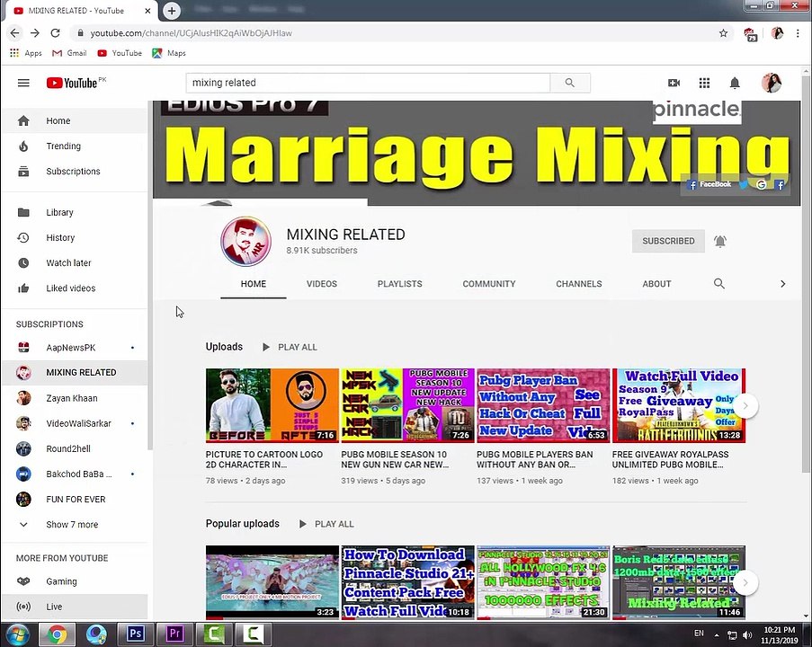Switch to the Videos tab
Screen dimensions: 812x647
pyautogui.click(x=322, y=284)
